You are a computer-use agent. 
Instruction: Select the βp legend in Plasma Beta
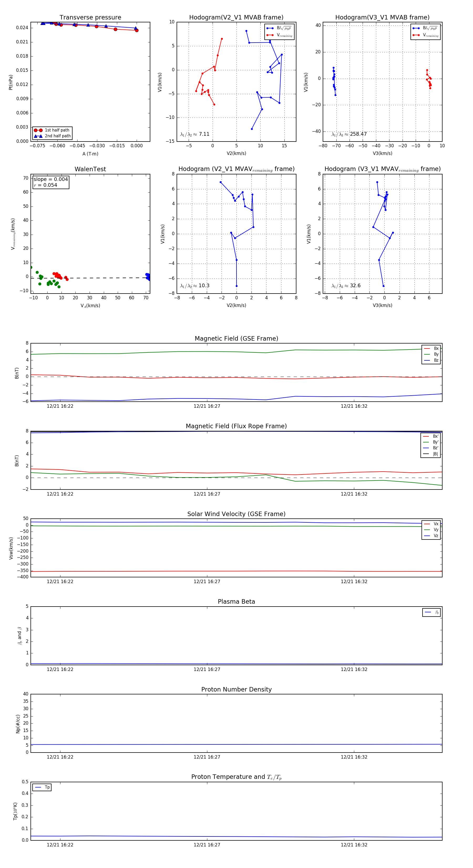[431, 612]
